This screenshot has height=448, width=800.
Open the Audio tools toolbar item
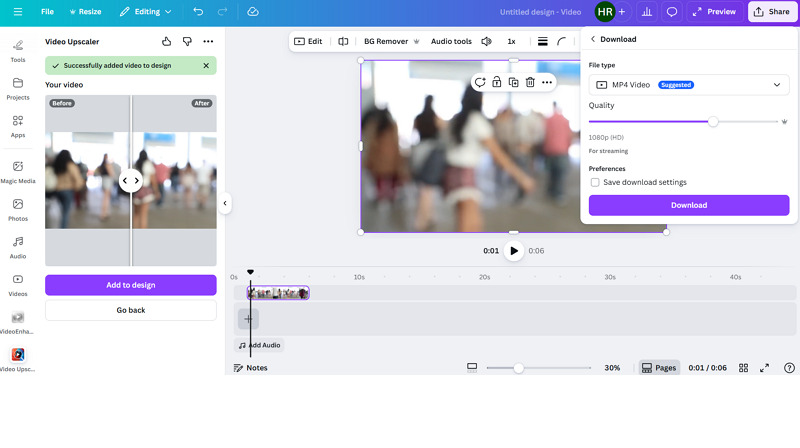(x=451, y=42)
